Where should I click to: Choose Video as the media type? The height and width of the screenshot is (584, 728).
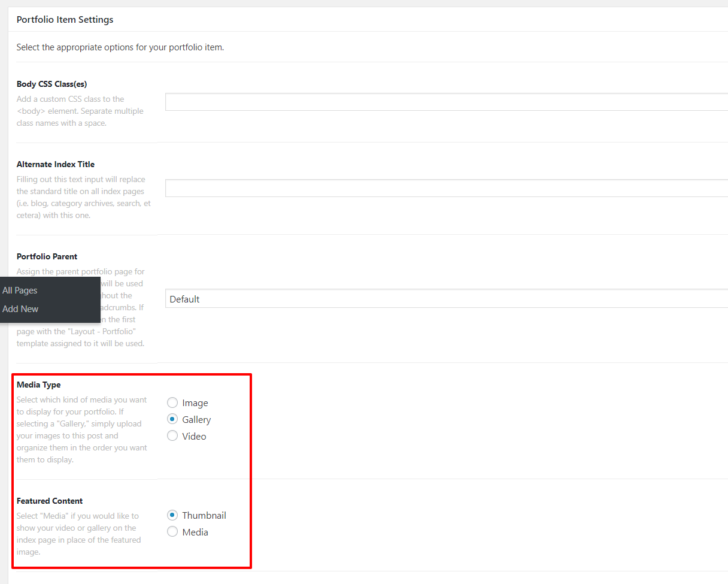pyautogui.click(x=172, y=436)
